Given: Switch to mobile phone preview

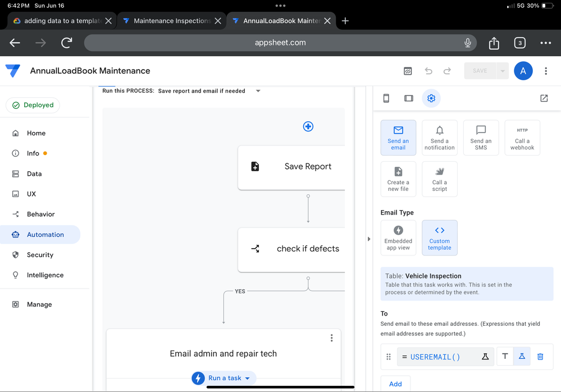Looking at the screenshot, I should point(386,98).
